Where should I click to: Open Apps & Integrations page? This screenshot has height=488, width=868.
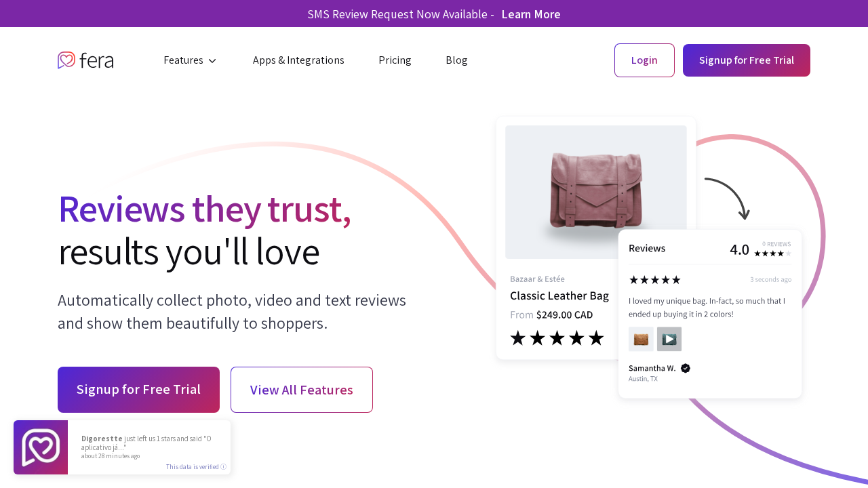(298, 60)
